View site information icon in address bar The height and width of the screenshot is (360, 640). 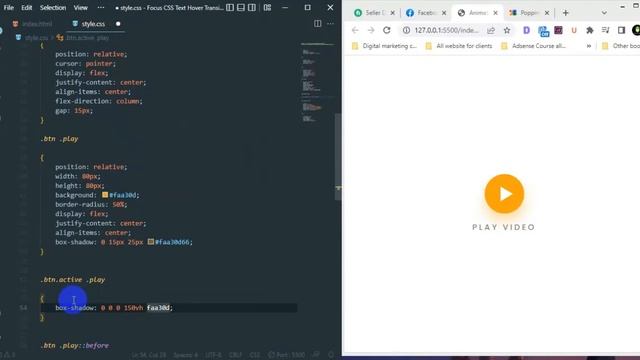coord(406,30)
